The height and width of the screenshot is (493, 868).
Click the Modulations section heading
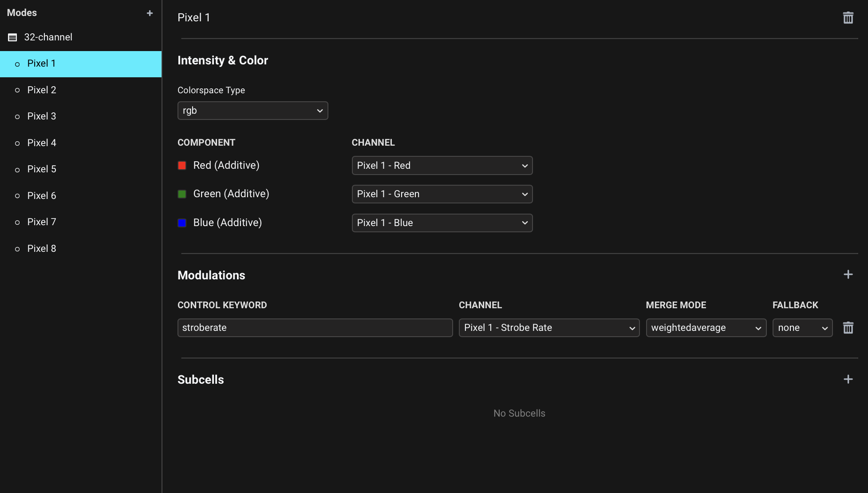click(x=211, y=275)
